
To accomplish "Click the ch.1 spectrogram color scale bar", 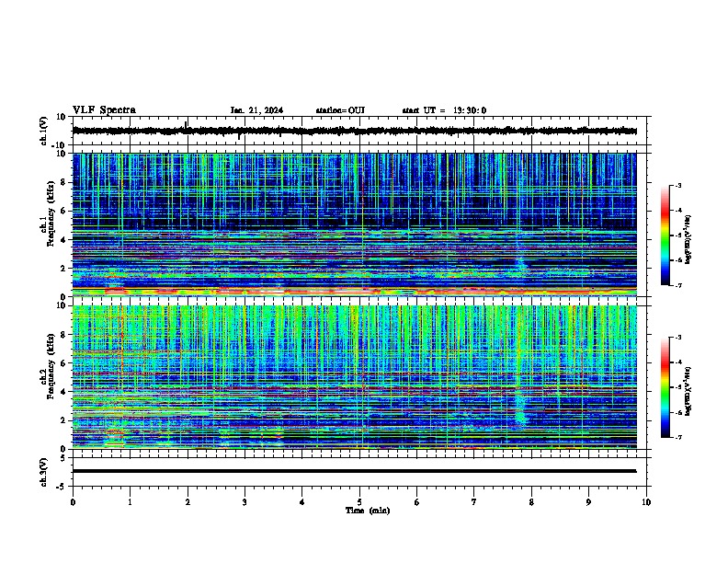I will [665, 236].
